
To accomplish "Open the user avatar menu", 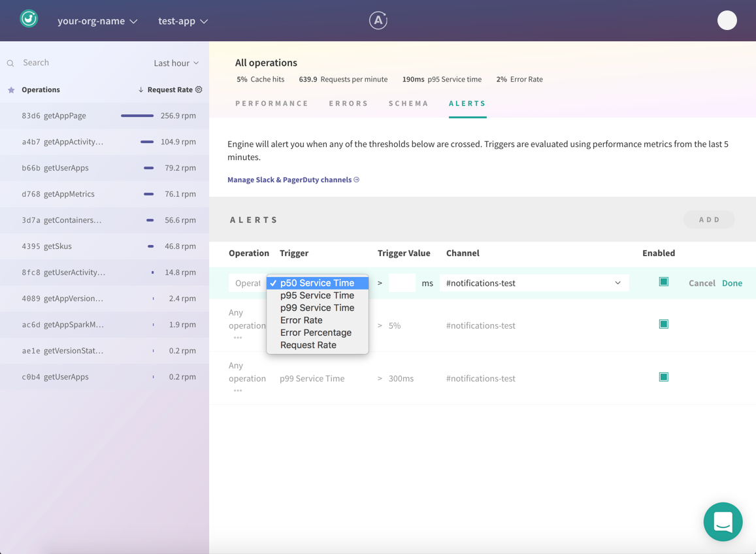I will [x=727, y=20].
